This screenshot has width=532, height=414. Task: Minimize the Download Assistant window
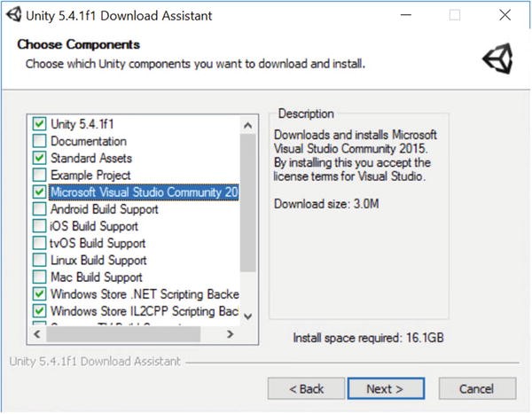(x=406, y=15)
